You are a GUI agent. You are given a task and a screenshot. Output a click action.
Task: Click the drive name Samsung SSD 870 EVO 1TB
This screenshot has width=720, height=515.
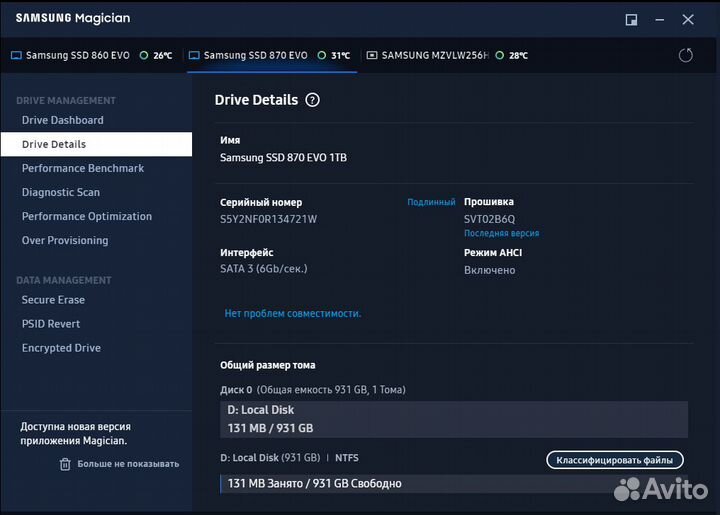tap(283, 158)
